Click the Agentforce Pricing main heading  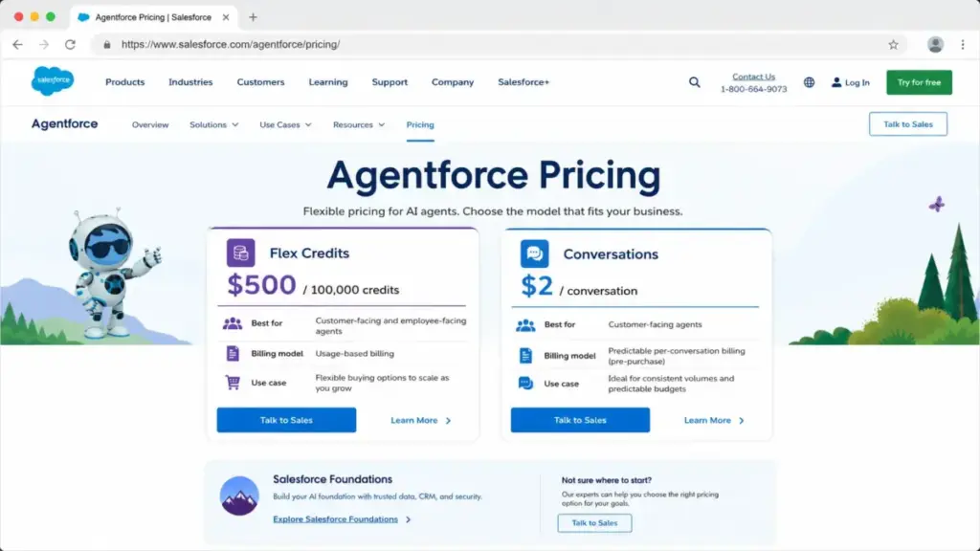click(494, 175)
